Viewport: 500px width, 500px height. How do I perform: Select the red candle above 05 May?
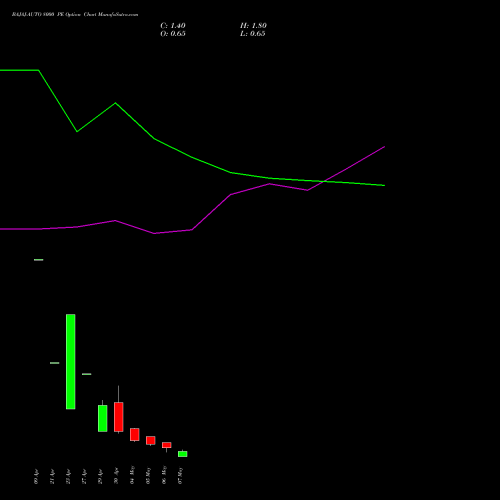(x=151, y=440)
